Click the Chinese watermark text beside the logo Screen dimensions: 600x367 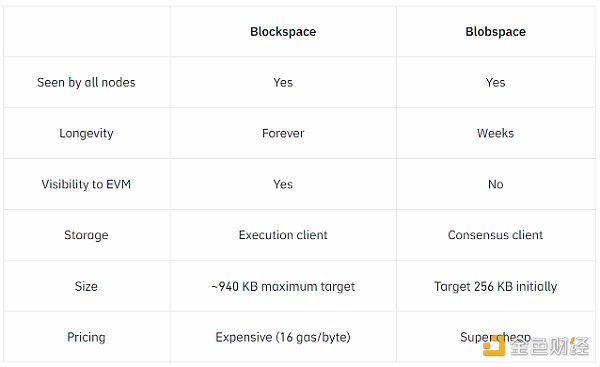tap(550, 346)
